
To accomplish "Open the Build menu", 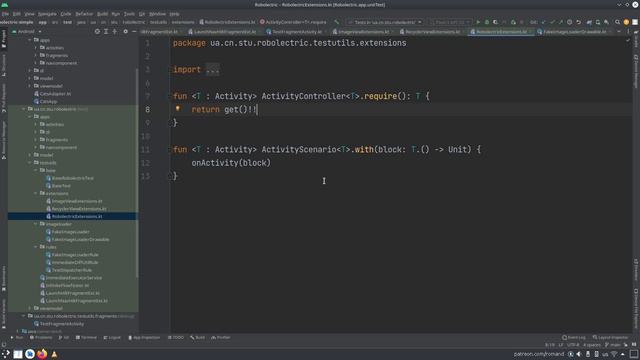I will coord(102,13).
